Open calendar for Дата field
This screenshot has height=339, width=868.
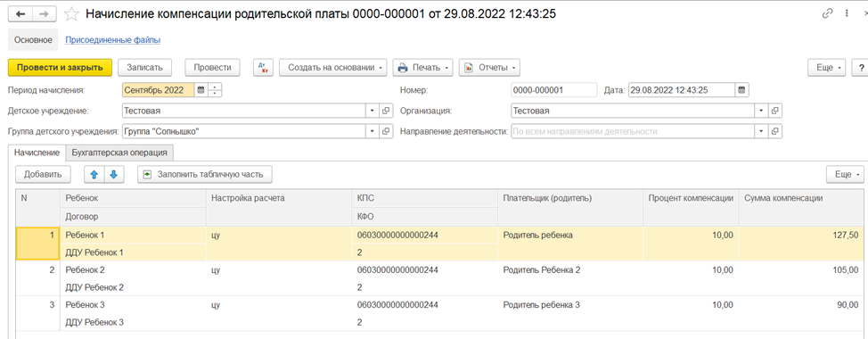tap(741, 90)
